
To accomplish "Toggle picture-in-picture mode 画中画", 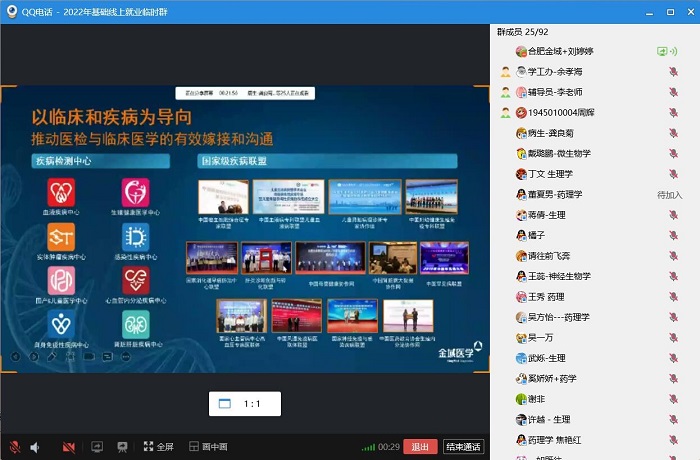I will [207, 447].
